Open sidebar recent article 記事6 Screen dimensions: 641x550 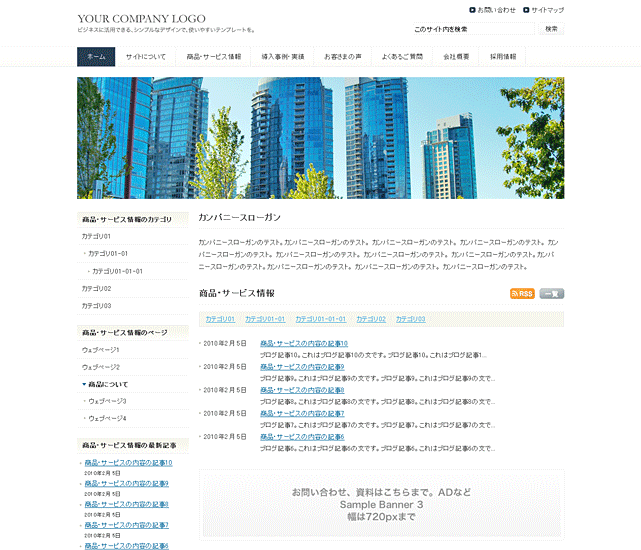tap(126, 546)
